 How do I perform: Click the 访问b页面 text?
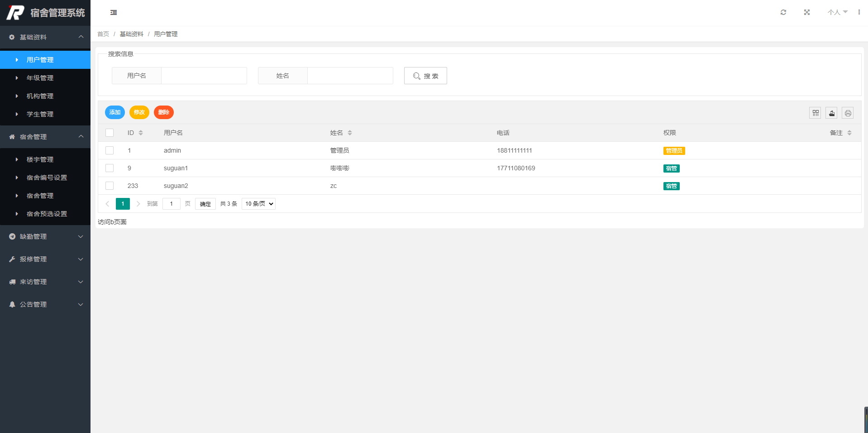tap(112, 222)
